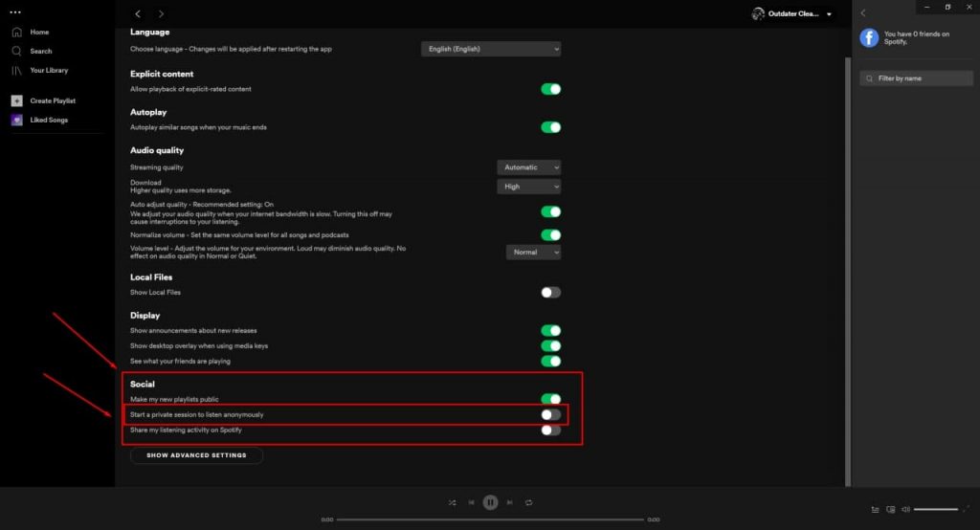
Task: Click the Search magnifier icon in sidebar
Action: click(17, 52)
